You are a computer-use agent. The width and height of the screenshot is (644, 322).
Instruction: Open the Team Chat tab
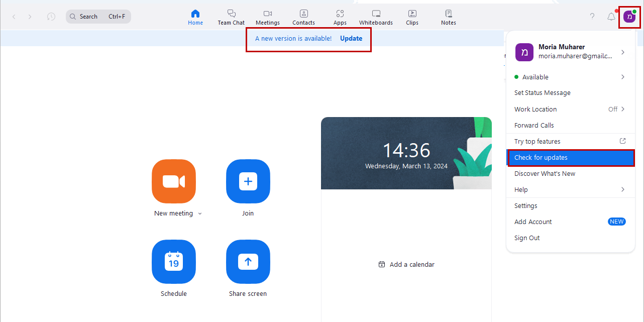tap(231, 17)
